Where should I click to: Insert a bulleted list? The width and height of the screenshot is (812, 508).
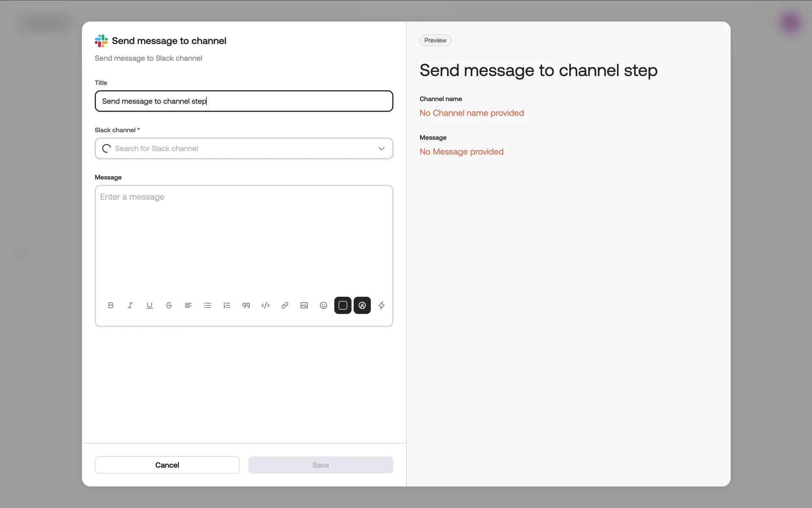[207, 305]
